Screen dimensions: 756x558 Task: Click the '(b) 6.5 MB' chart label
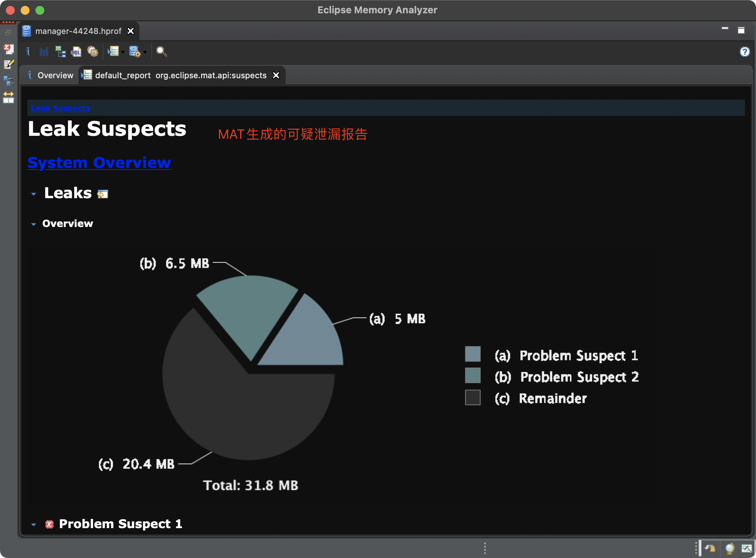pos(175,263)
